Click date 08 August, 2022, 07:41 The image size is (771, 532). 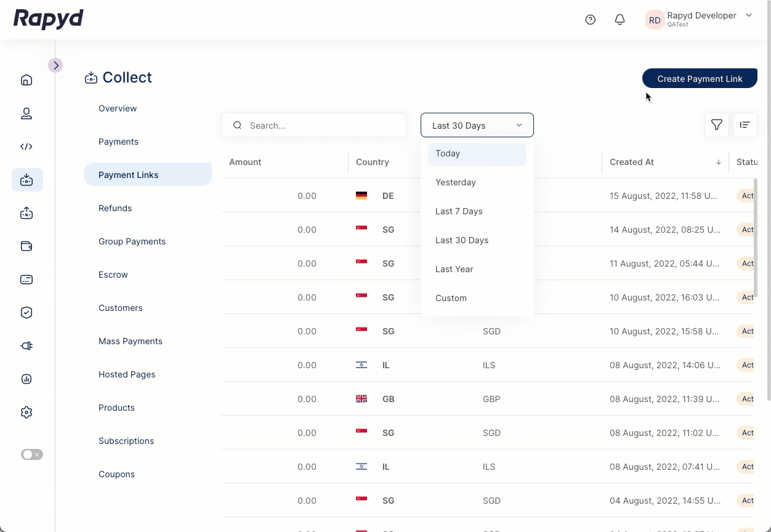click(664, 467)
